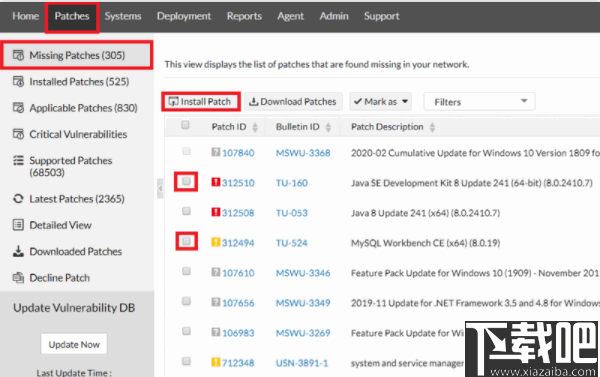Switch to the Reports tab
The image size is (600, 377).
pyautogui.click(x=244, y=16)
